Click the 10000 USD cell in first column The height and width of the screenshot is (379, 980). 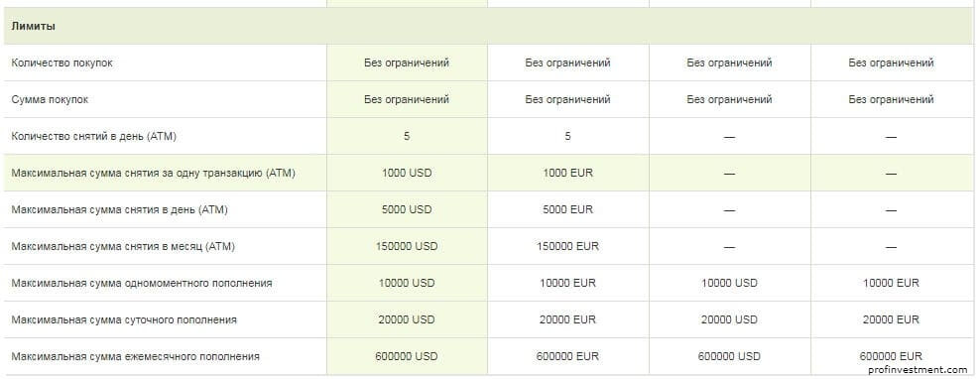(407, 284)
